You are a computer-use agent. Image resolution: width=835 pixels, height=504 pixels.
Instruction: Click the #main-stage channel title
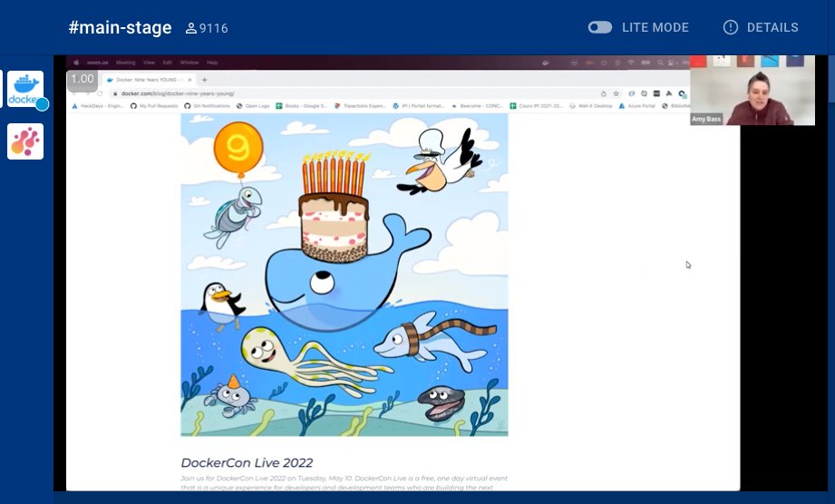point(120,28)
